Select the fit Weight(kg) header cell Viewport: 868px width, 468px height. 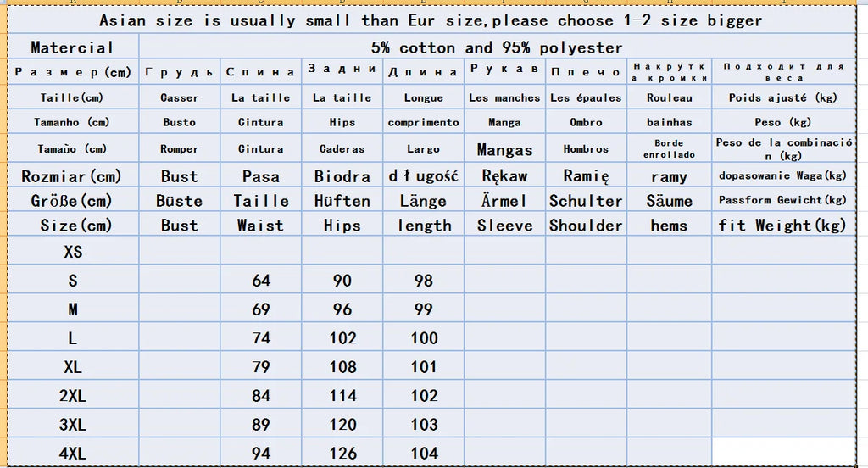782,226
